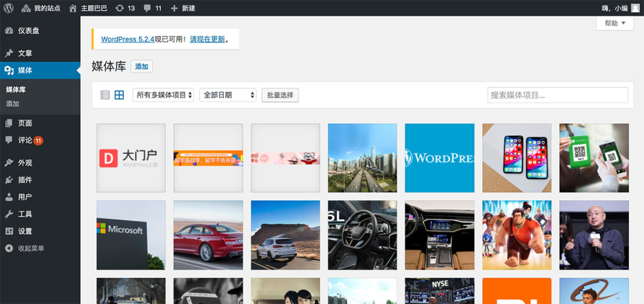The height and width of the screenshot is (304, 644).
Task: Select the two iPhones thumbnail
Action: click(x=517, y=158)
